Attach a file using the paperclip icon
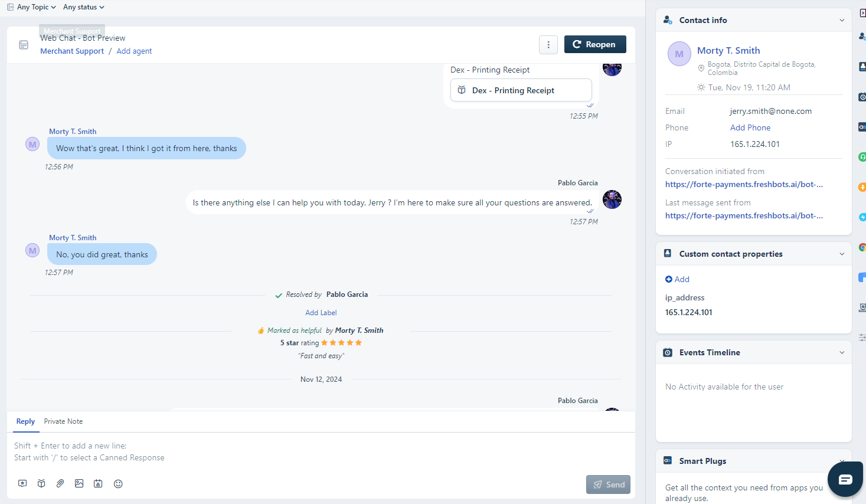The height and width of the screenshot is (504, 866). [x=60, y=483]
